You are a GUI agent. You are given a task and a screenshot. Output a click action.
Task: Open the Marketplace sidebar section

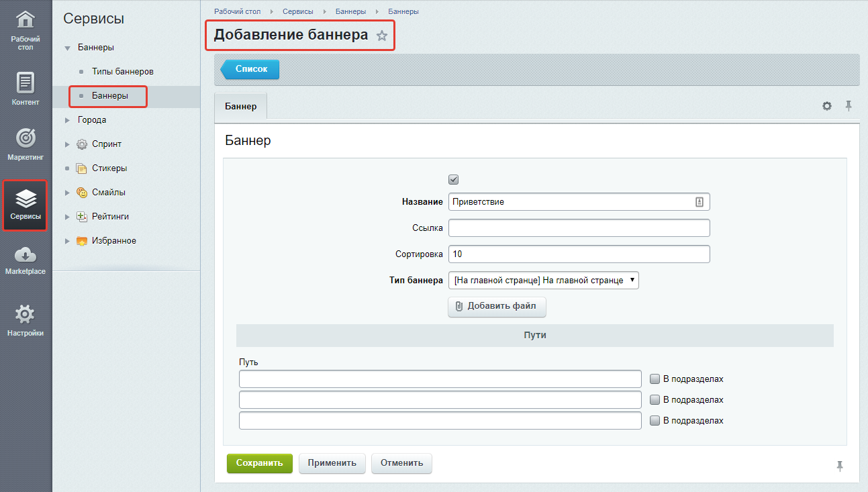pyautogui.click(x=26, y=260)
